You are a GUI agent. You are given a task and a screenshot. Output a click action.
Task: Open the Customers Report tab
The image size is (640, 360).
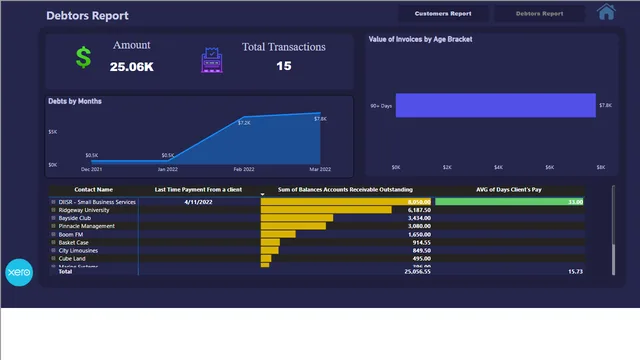[x=443, y=13]
